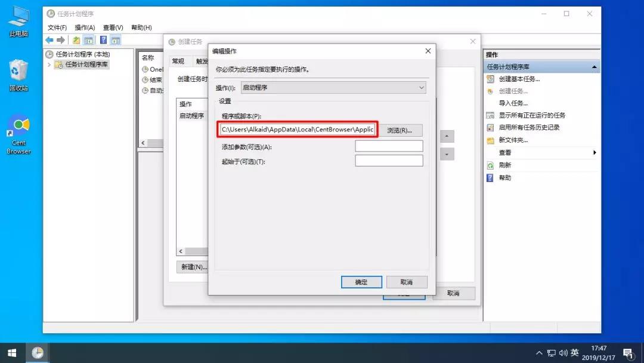Image resolution: width=644 pixels, height=363 pixels.
Task: Click the 浏览(R) button to browse programs
Action: click(400, 130)
